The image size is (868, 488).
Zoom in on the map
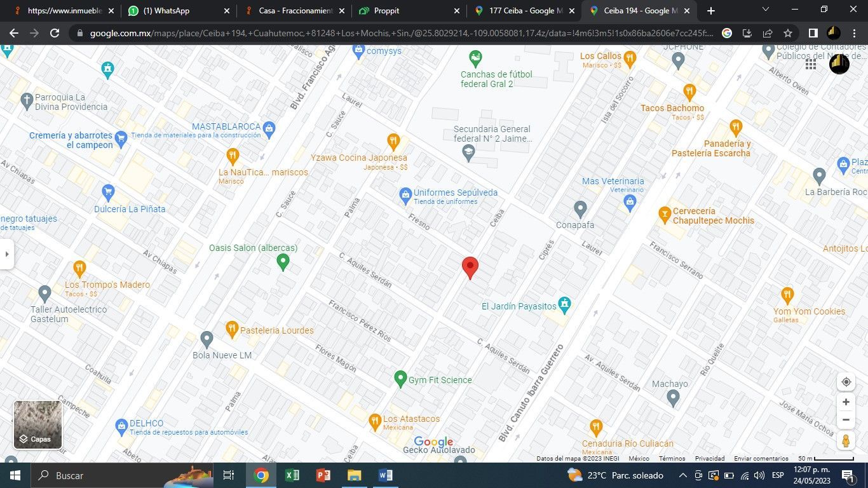point(846,402)
